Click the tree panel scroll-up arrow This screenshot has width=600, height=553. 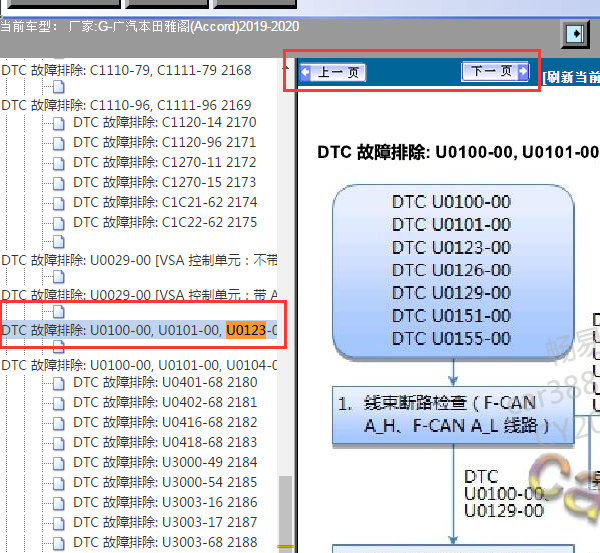285,68
